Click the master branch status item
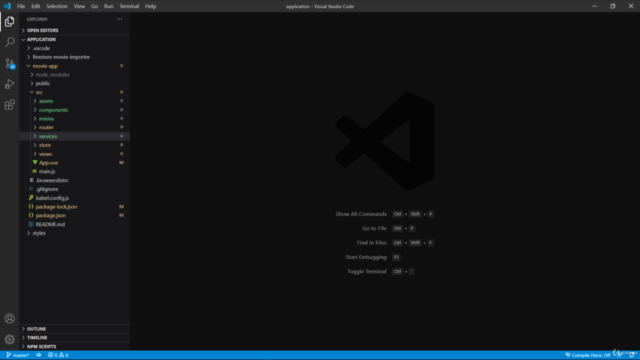 18,355
